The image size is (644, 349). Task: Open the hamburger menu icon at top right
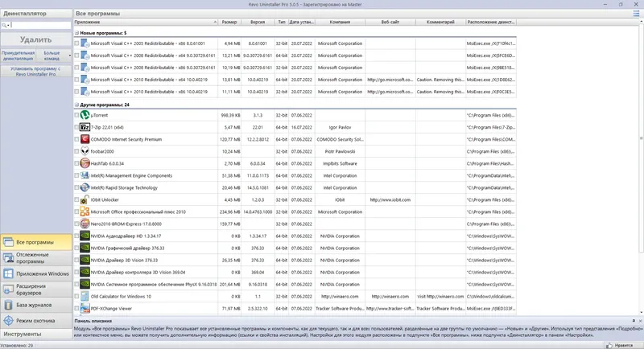636,14
